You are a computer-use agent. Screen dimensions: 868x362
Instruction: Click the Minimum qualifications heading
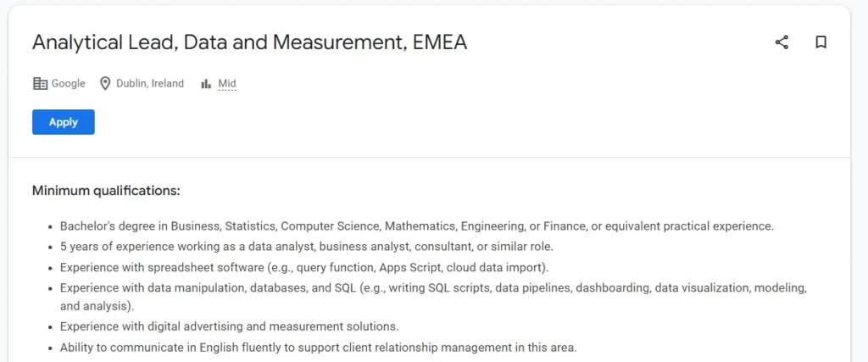(106, 191)
